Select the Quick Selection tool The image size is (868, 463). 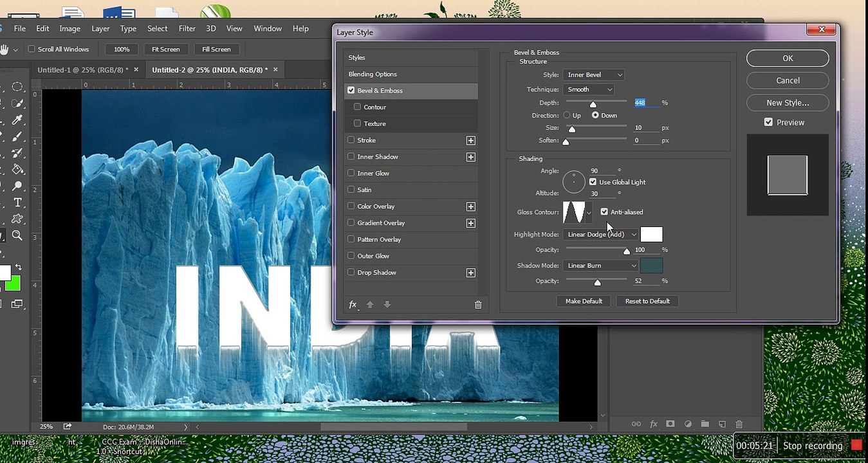tap(17, 104)
